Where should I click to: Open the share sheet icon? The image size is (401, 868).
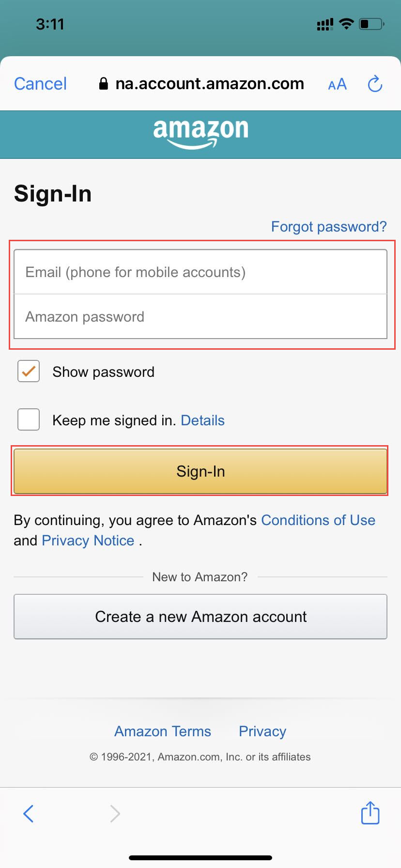click(370, 812)
